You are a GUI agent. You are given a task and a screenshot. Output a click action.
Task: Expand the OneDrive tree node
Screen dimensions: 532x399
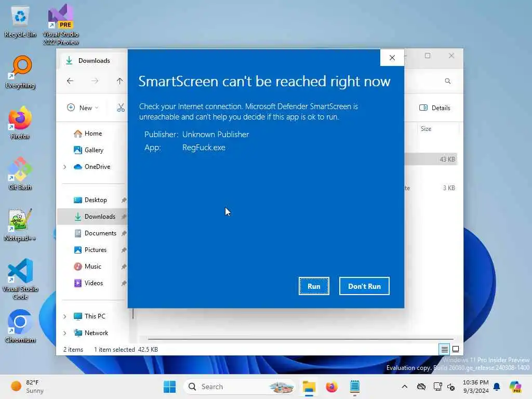click(x=65, y=167)
